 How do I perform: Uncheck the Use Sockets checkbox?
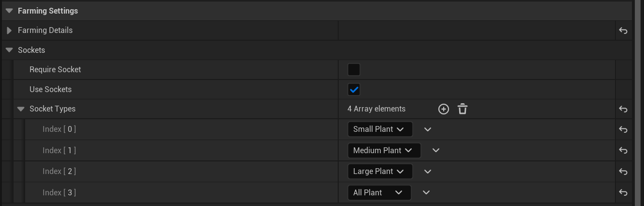(x=354, y=90)
